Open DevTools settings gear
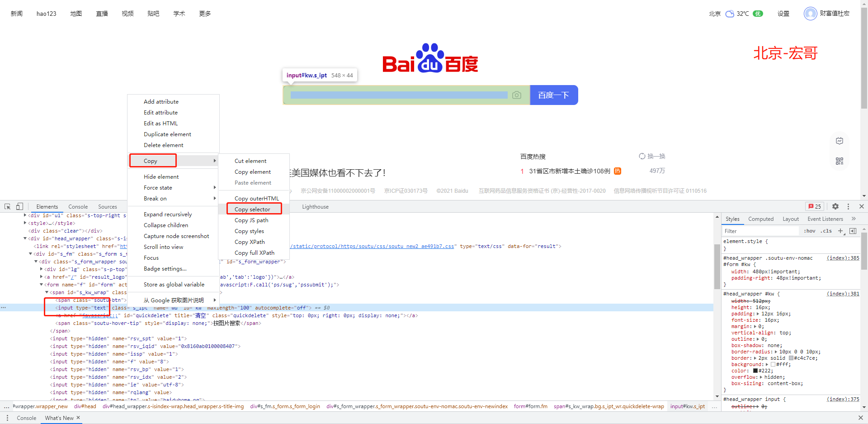This screenshot has height=424, width=868. pos(835,206)
